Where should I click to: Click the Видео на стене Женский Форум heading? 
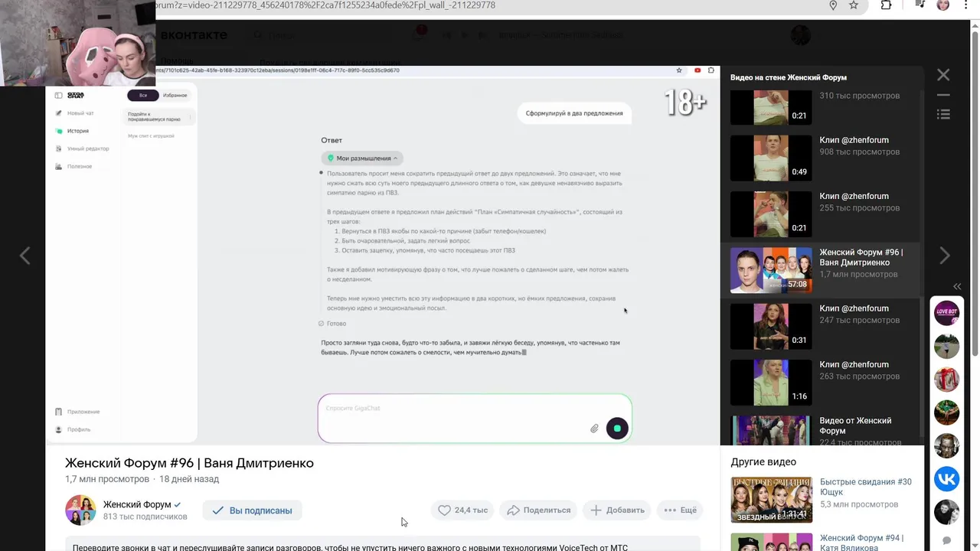(789, 77)
